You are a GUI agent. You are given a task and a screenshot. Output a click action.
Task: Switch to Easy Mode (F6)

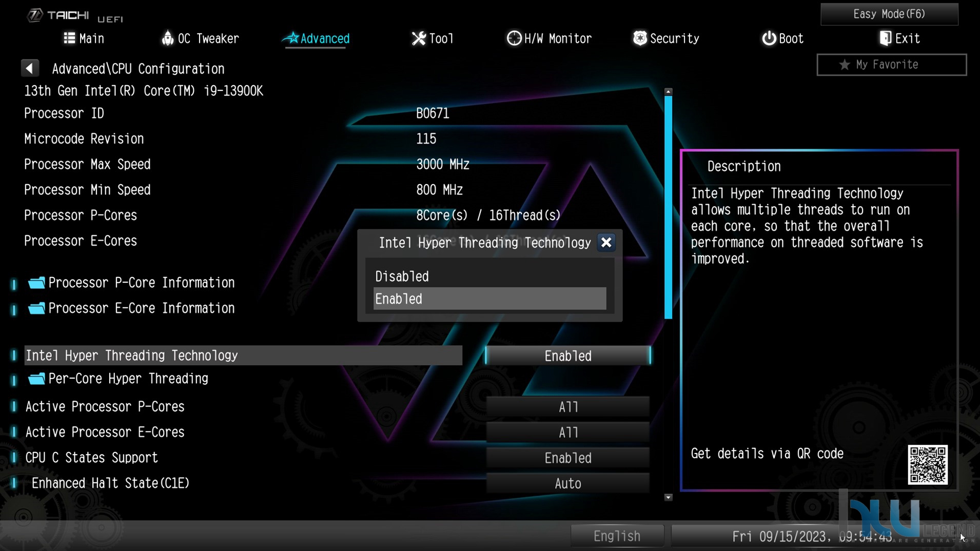coord(889,14)
